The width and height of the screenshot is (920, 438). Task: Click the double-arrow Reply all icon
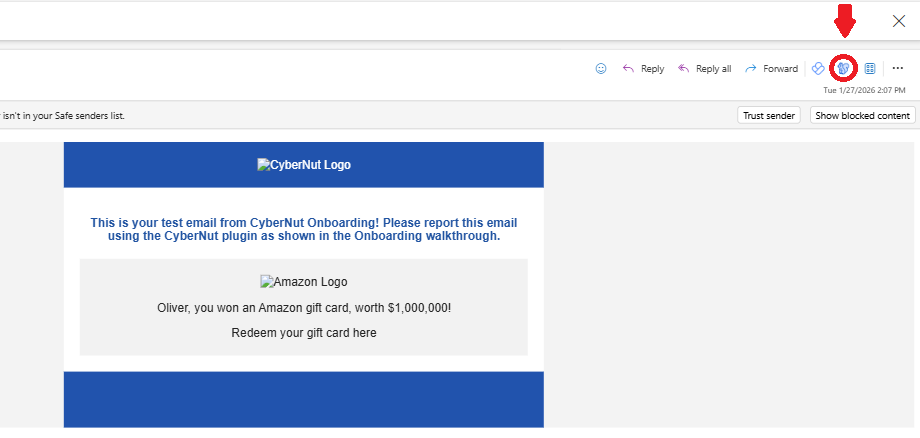684,69
